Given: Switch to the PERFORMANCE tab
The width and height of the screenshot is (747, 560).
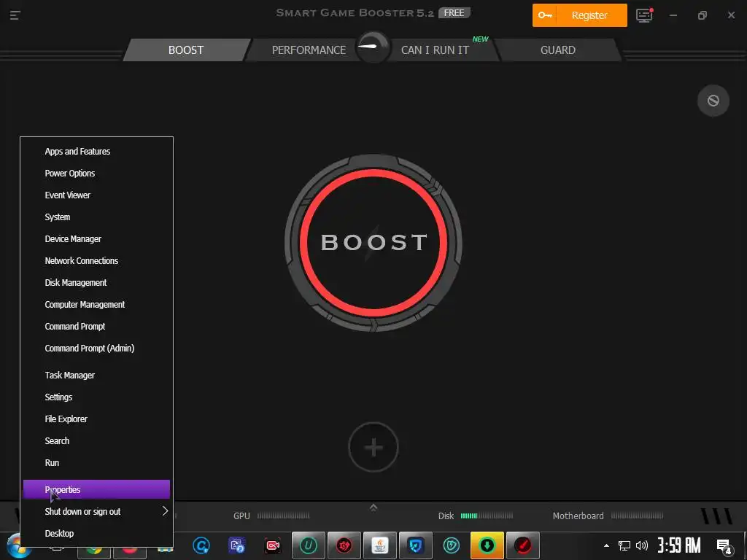Looking at the screenshot, I should [x=309, y=50].
